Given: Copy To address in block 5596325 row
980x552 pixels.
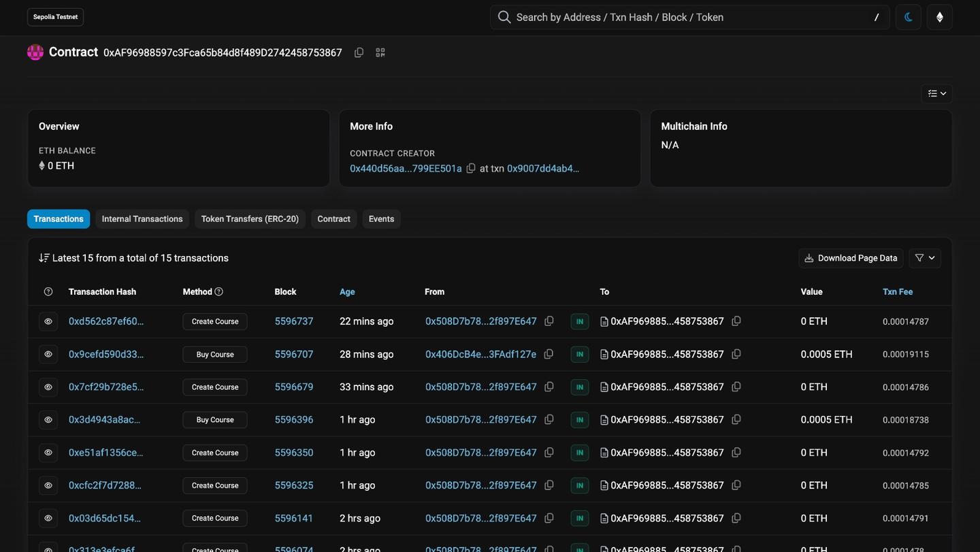Looking at the screenshot, I should pyautogui.click(x=736, y=485).
